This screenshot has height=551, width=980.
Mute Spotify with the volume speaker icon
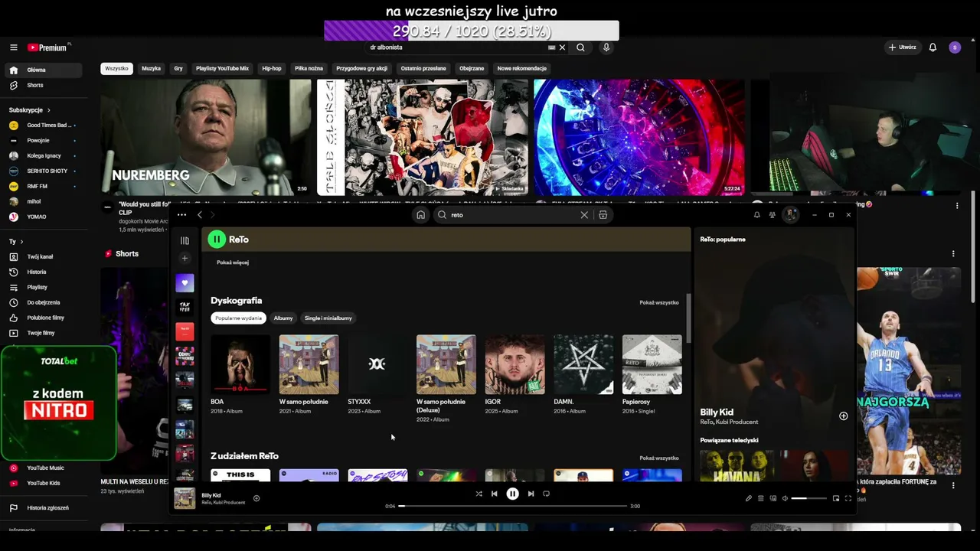[x=785, y=498]
